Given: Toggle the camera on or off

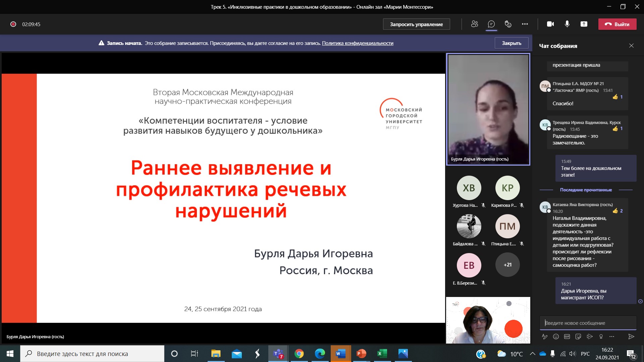Looking at the screenshot, I should point(550,24).
